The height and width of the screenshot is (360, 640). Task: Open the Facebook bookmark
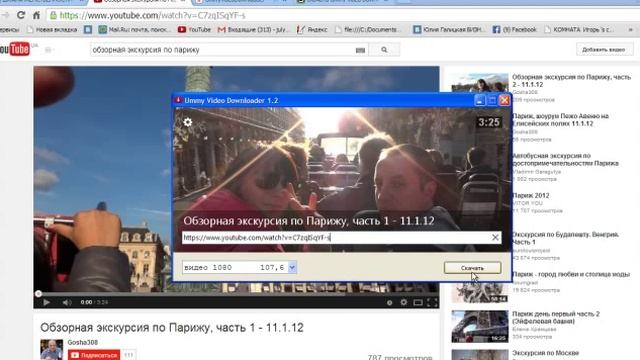click(514, 29)
